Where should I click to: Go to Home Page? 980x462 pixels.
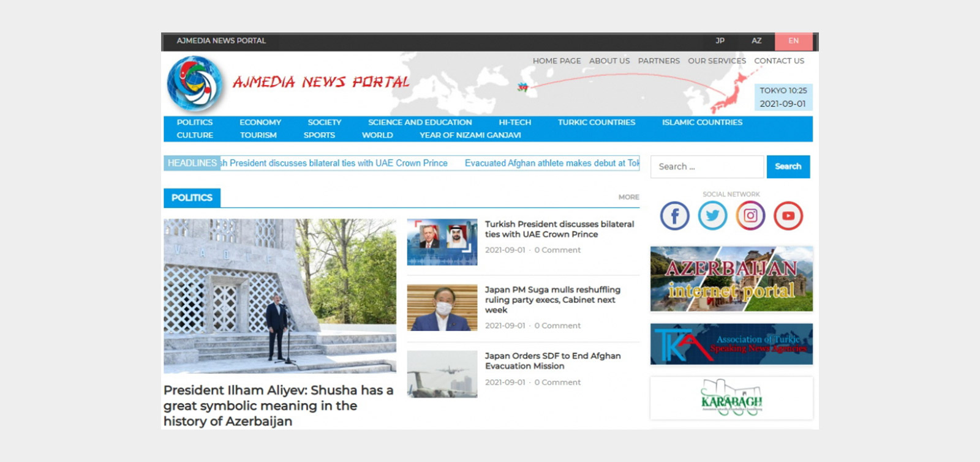click(x=557, y=61)
